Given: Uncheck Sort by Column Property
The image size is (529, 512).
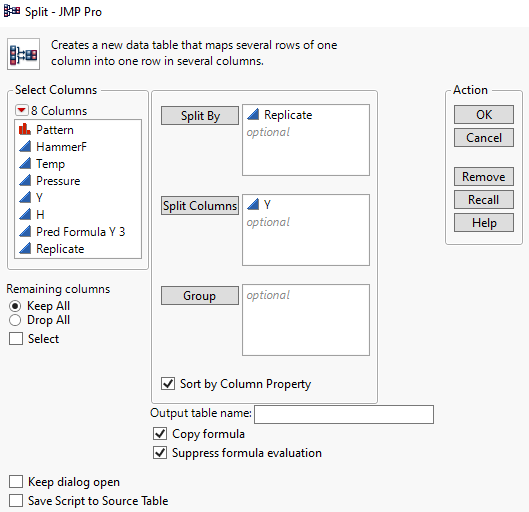Looking at the screenshot, I should [168, 384].
